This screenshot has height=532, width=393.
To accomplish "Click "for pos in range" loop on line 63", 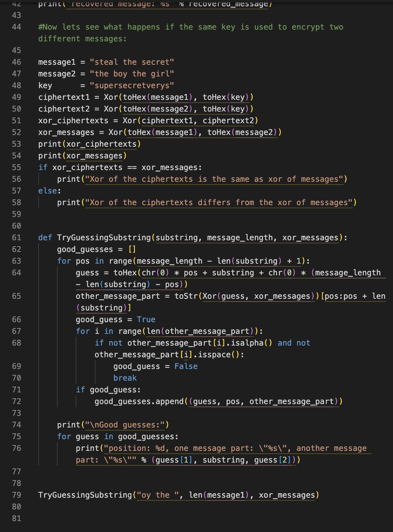I will [x=94, y=261].
